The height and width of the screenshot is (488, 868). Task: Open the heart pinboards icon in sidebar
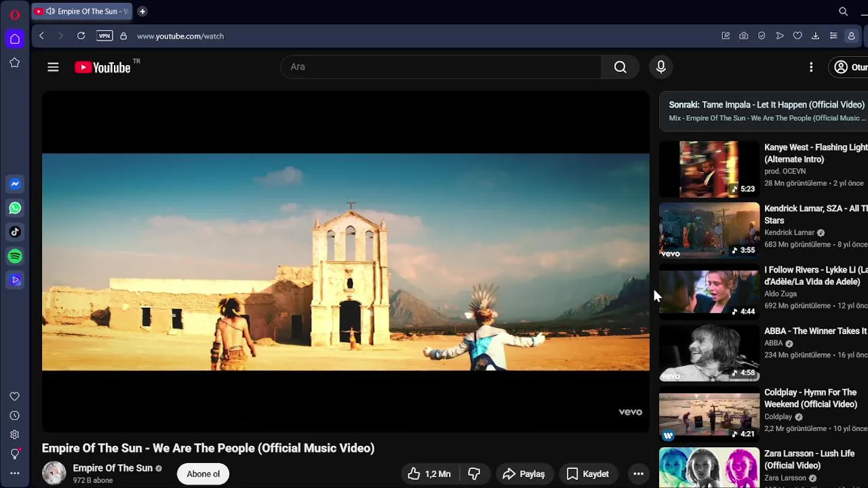tap(15, 396)
